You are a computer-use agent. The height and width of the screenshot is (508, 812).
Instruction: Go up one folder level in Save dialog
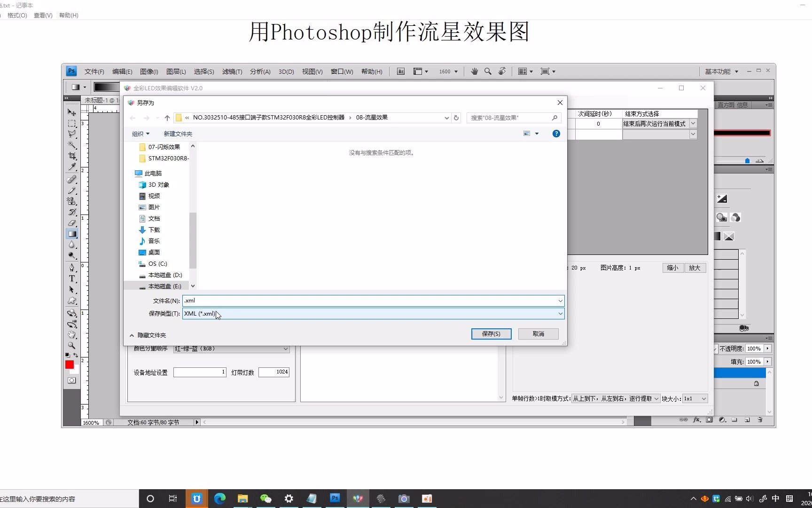coord(167,118)
